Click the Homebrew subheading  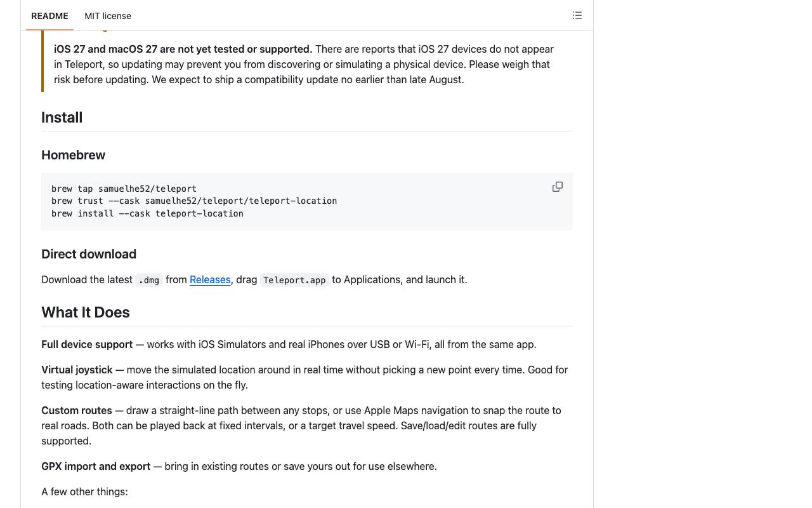click(74, 155)
